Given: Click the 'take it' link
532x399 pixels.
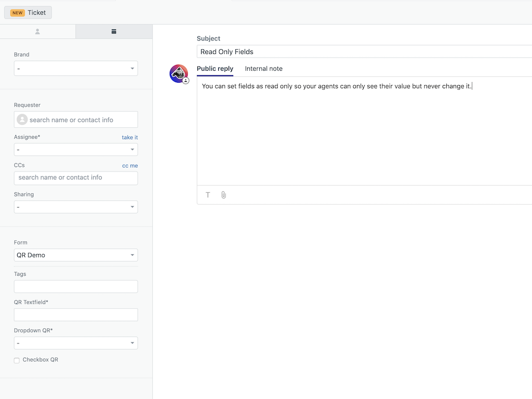Looking at the screenshot, I should 130,138.
